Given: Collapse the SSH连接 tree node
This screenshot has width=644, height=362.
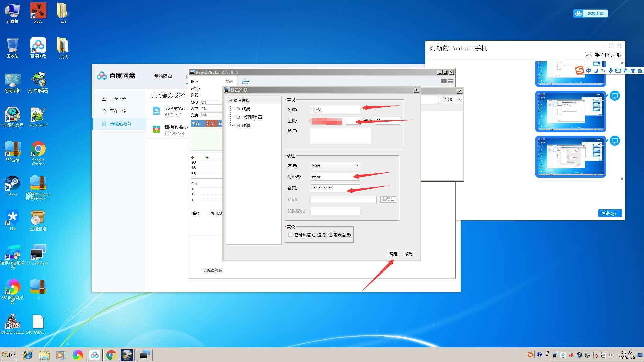Looking at the screenshot, I should click(230, 100).
